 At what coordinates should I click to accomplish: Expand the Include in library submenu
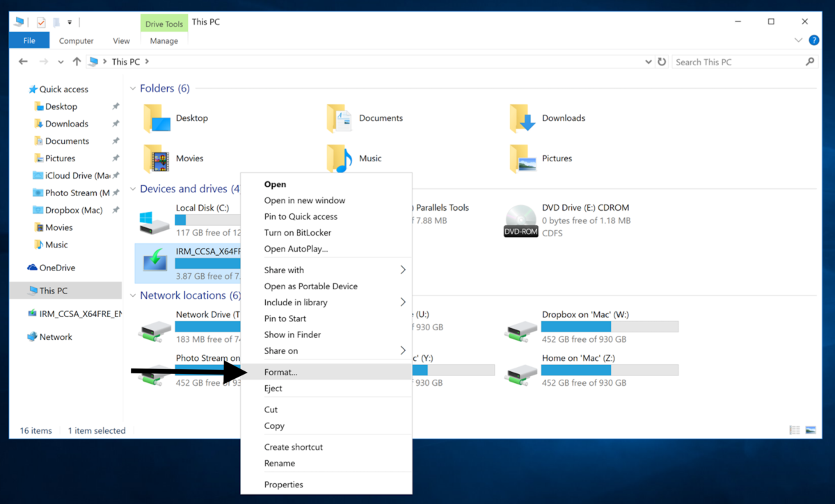point(402,302)
